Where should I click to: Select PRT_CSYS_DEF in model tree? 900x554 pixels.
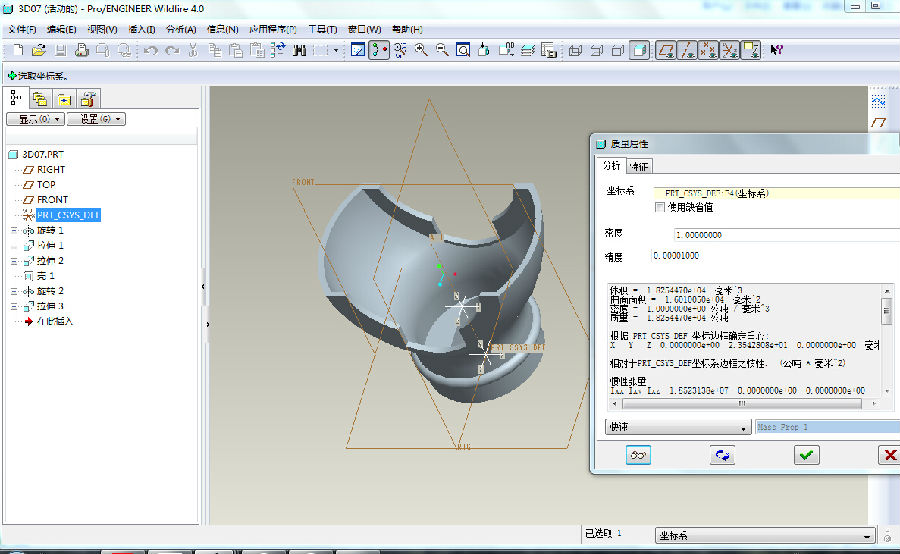68,215
